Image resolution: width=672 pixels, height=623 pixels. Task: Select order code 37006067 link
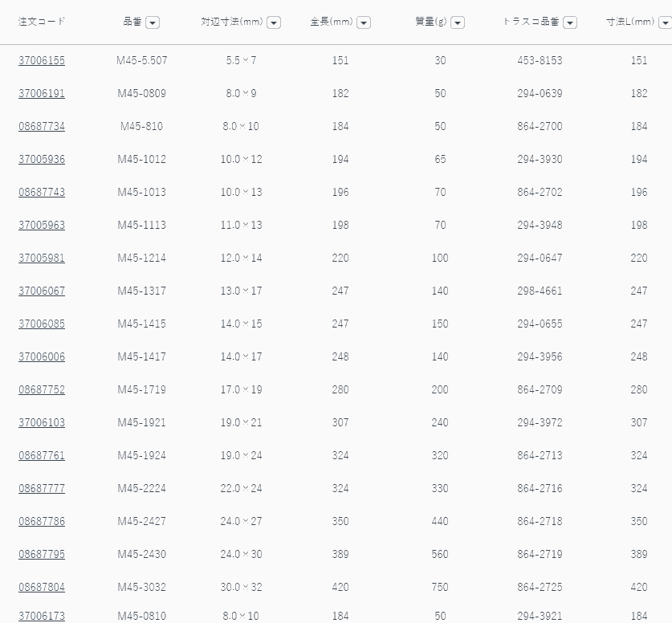coord(42,291)
